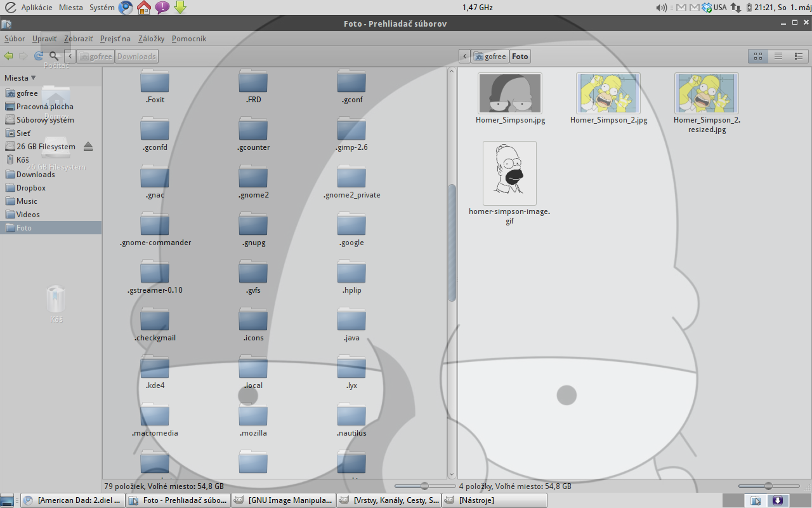Click Foto button in right path bar
Screen dimensions: 812x508
pyautogui.click(x=520, y=56)
